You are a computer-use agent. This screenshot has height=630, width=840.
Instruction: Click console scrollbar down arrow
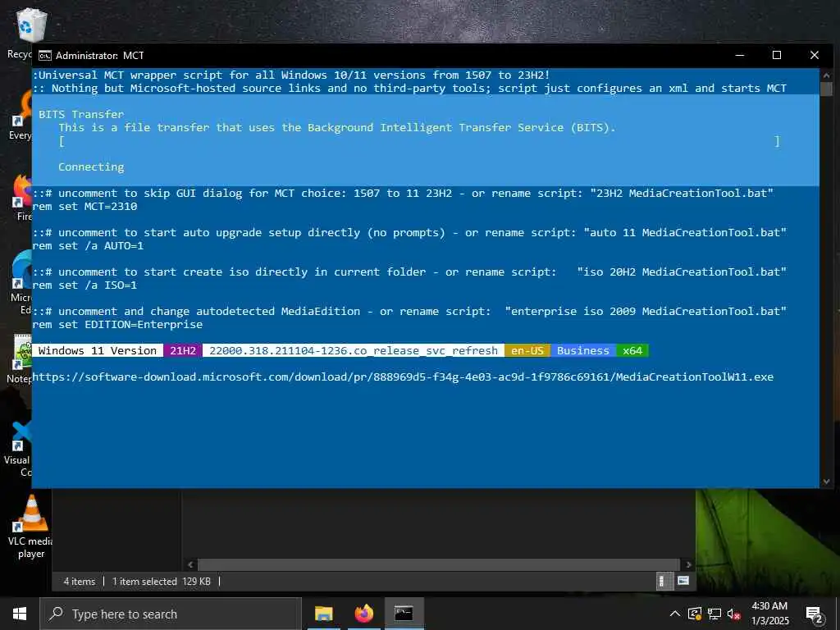point(826,482)
